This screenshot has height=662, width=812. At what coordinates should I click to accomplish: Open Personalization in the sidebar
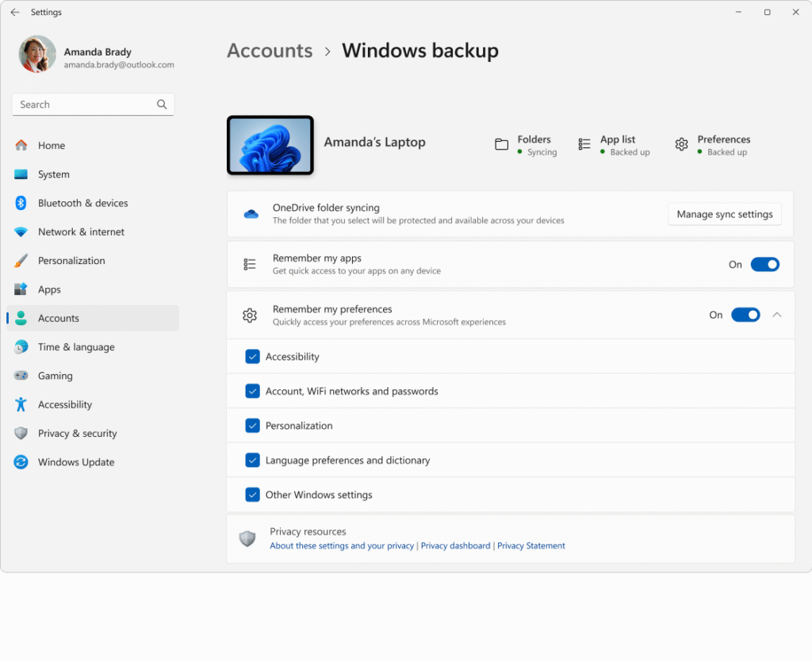pos(71,261)
